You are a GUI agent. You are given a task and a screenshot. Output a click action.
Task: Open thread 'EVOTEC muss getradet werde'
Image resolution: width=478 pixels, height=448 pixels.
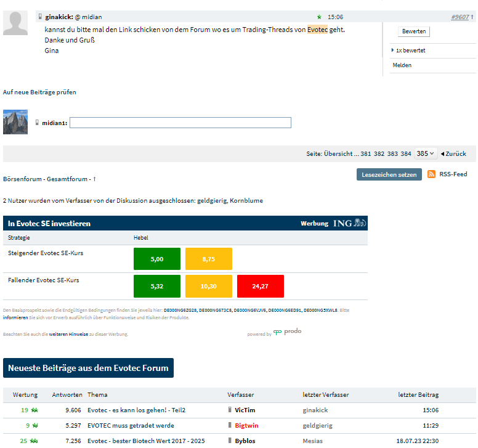pos(131,425)
